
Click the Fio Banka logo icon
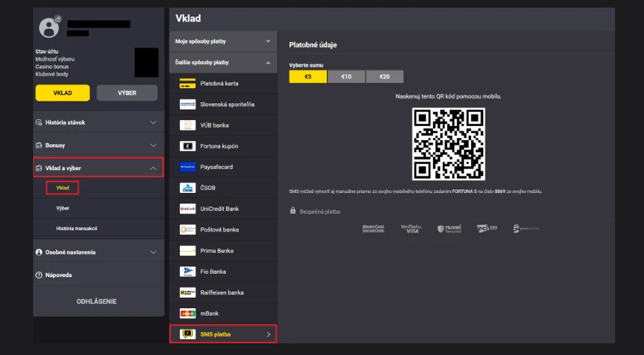188,272
